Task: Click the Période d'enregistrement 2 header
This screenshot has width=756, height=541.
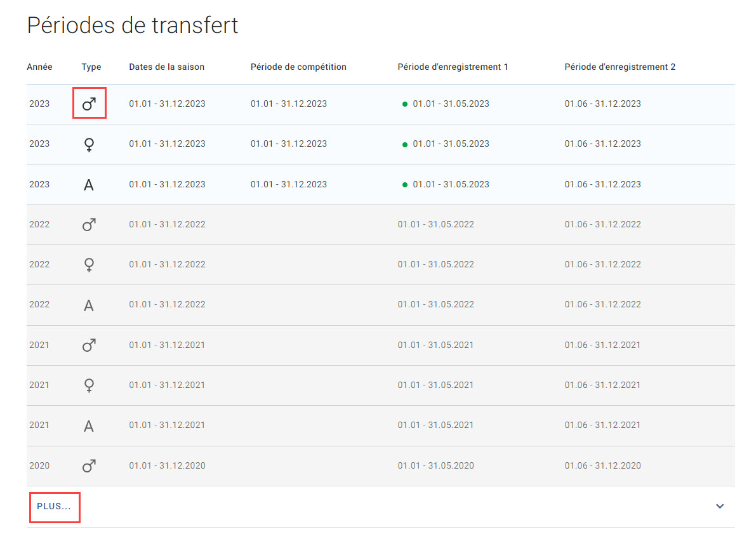Action: pyautogui.click(x=620, y=67)
